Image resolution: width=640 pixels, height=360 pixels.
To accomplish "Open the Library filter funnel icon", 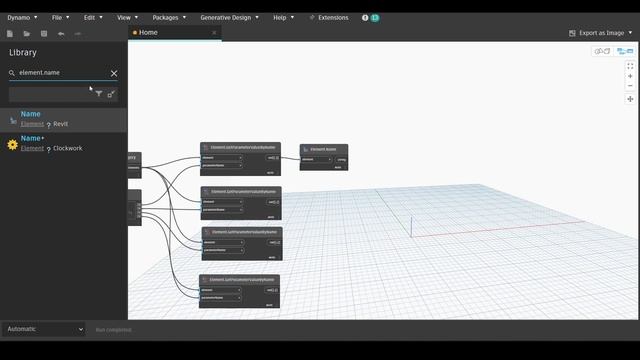I will pos(99,94).
